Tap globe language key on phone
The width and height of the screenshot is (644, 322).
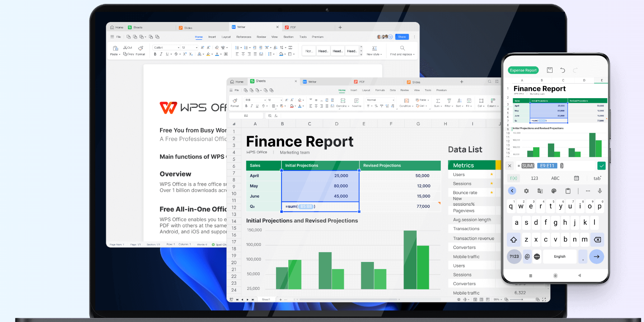click(537, 256)
